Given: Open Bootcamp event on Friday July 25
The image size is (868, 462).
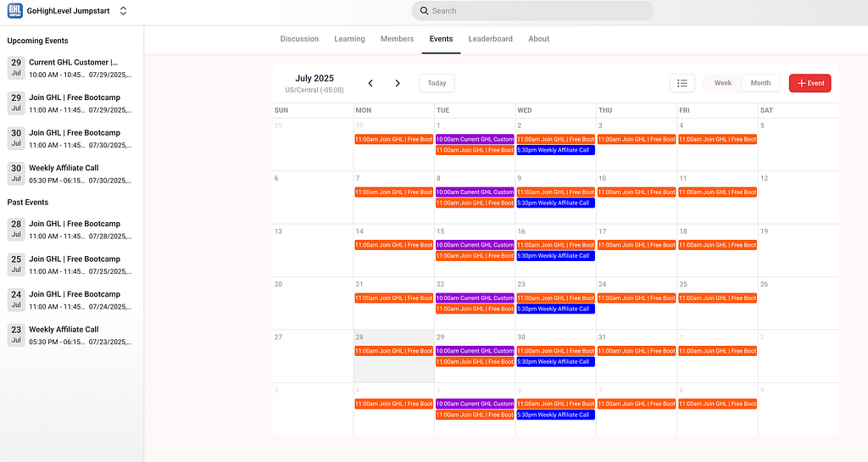Looking at the screenshot, I should (x=717, y=298).
